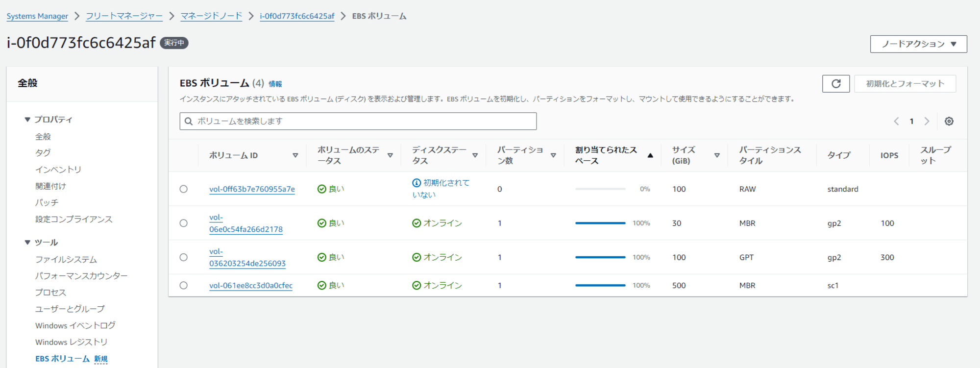Open タグ in sidebar
This screenshot has width=980, height=368.
point(43,153)
